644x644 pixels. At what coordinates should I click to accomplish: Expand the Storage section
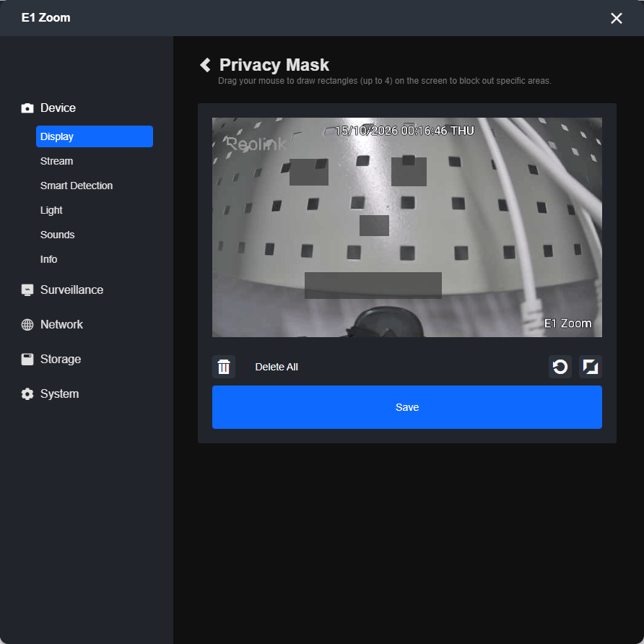(x=61, y=360)
